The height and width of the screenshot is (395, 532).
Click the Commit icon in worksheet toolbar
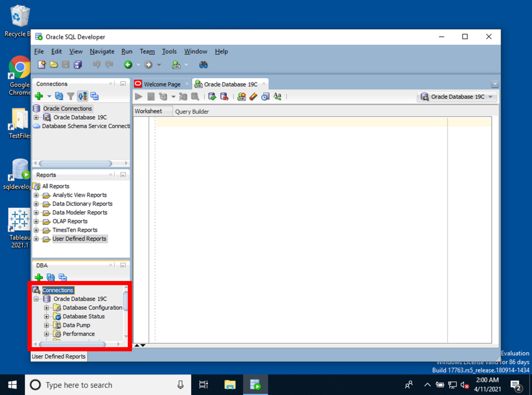tap(212, 96)
